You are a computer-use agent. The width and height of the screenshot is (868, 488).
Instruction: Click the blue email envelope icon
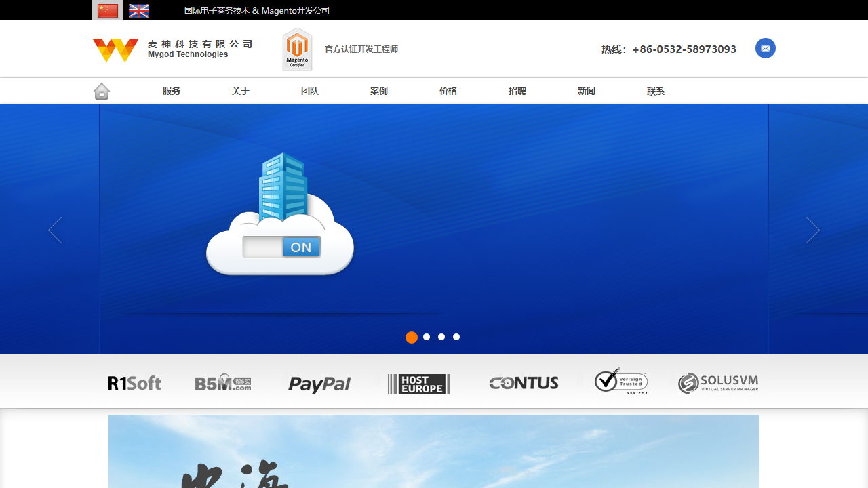[x=766, y=48]
